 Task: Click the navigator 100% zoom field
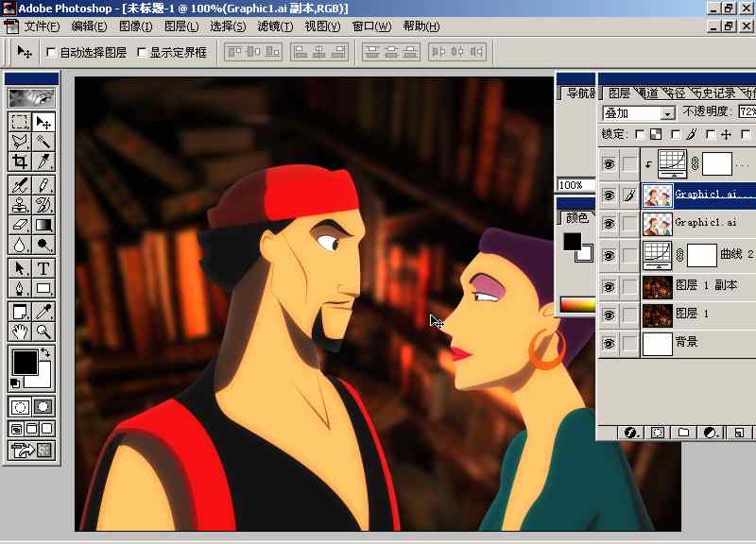click(x=575, y=185)
